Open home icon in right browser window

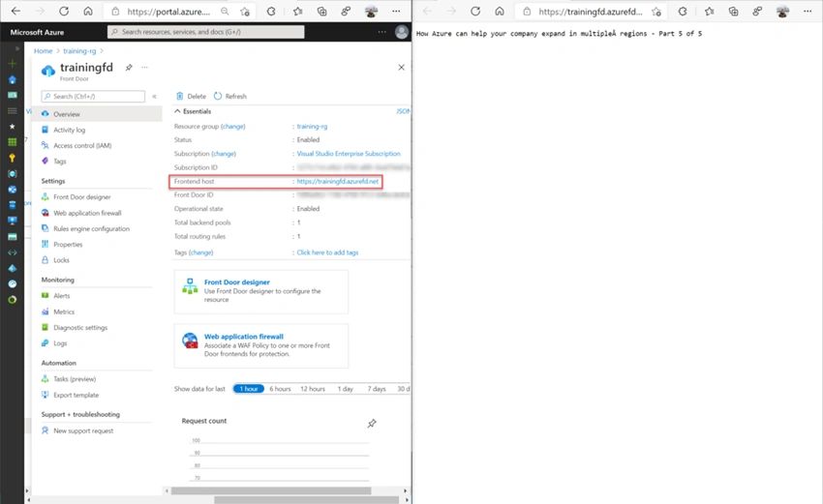[500, 11]
